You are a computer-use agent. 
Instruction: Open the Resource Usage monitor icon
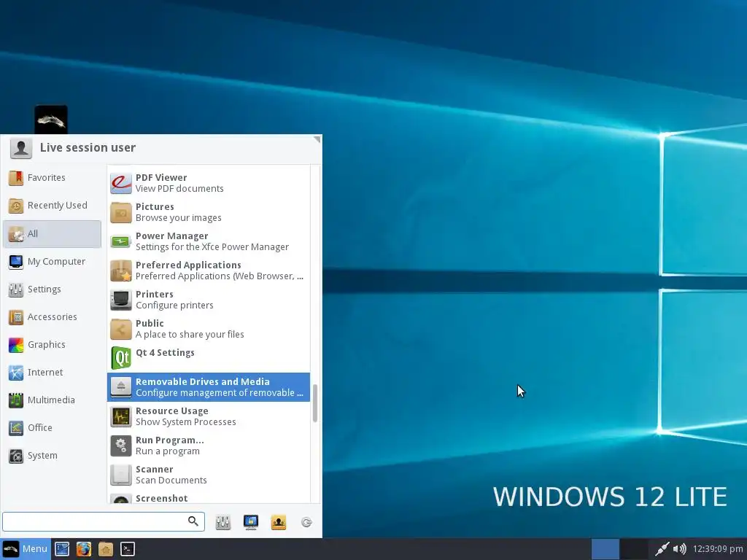121,416
